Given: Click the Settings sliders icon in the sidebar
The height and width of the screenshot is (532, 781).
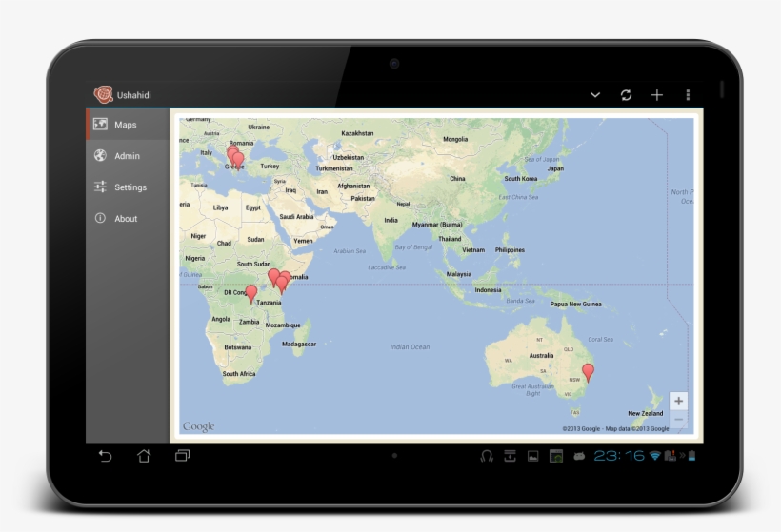Looking at the screenshot, I should click(x=100, y=187).
